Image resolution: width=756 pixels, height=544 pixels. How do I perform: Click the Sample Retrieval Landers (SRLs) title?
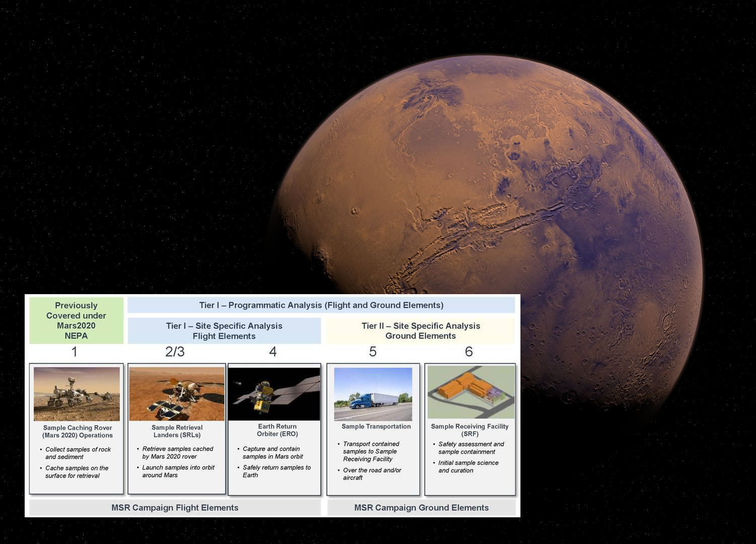(177, 431)
